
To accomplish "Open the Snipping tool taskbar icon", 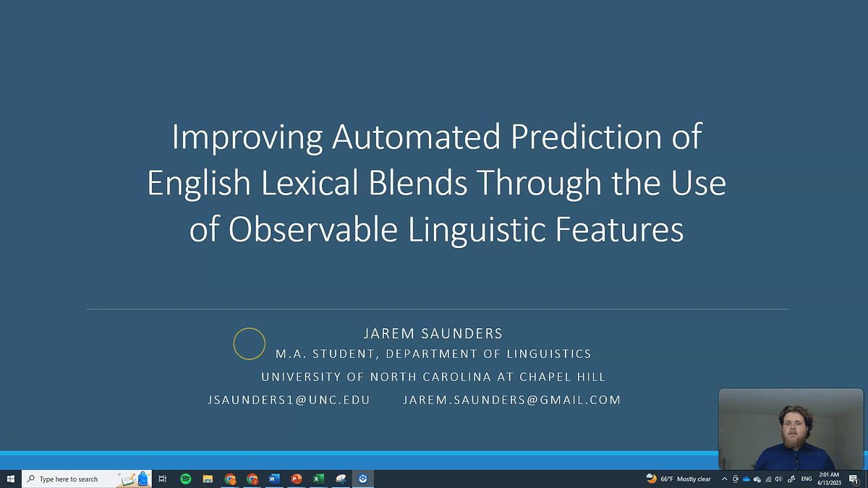I will tap(341, 479).
